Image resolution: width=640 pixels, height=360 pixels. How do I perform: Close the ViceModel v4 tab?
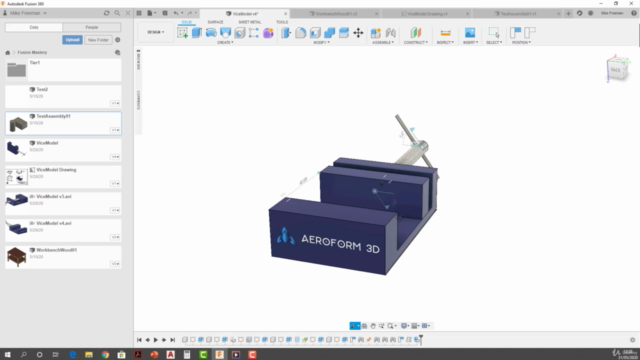(285, 13)
